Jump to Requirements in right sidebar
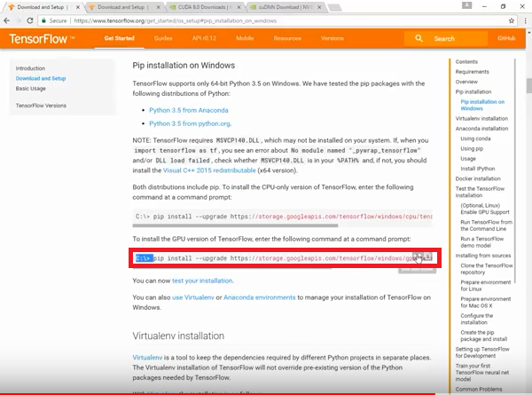 (473, 72)
